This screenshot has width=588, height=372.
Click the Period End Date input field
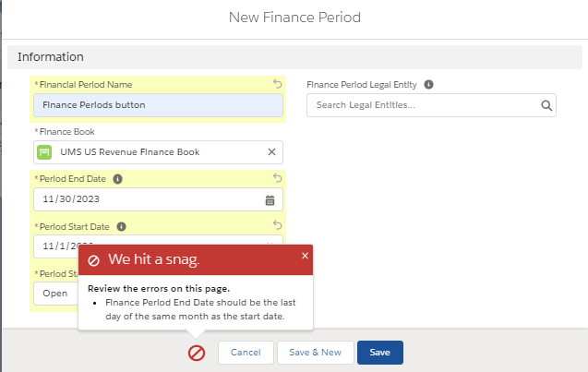pyautogui.click(x=148, y=199)
